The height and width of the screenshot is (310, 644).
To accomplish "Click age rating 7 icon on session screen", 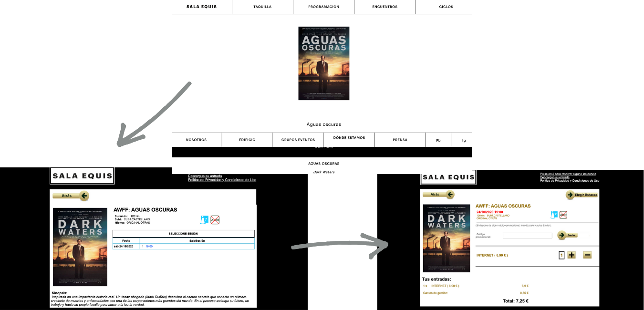I will pos(204,220).
